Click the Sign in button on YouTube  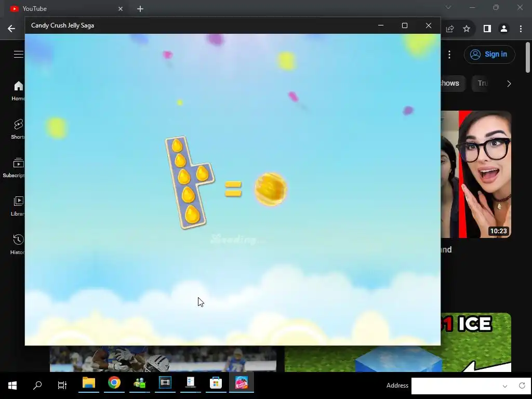point(489,54)
